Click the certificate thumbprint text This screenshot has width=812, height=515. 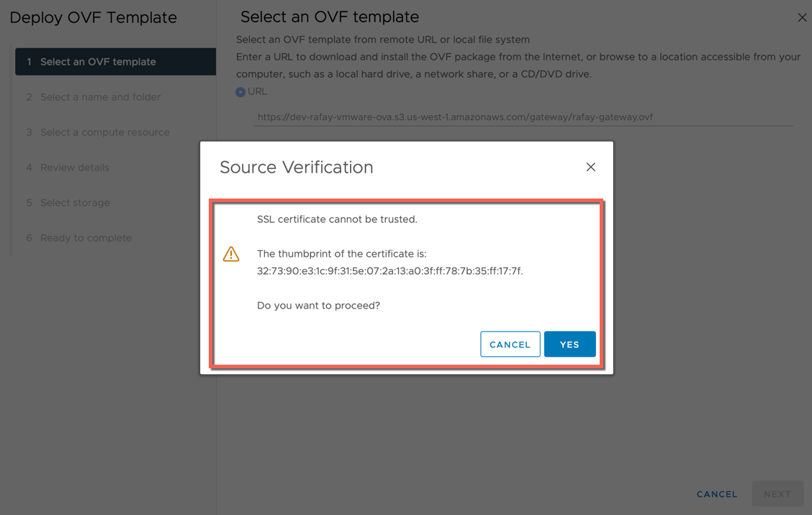390,270
